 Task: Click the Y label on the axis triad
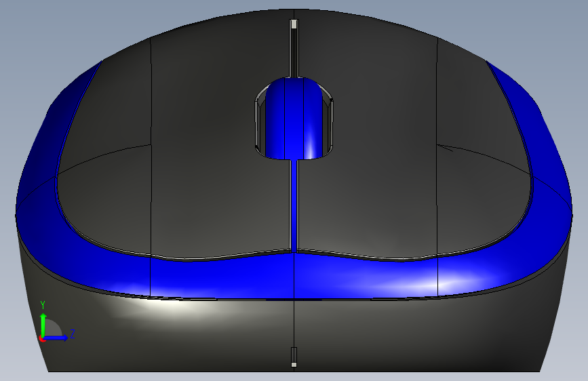pyautogui.click(x=43, y=305)
